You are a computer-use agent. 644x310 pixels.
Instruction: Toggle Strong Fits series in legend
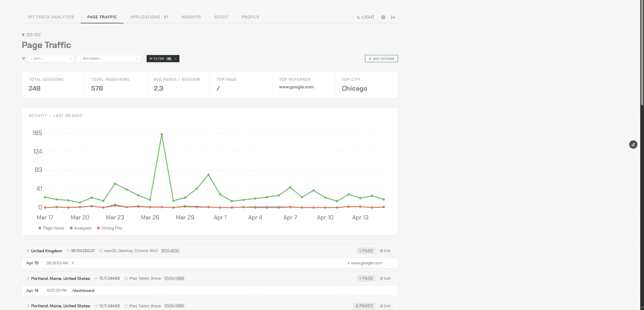coord(109,228)
